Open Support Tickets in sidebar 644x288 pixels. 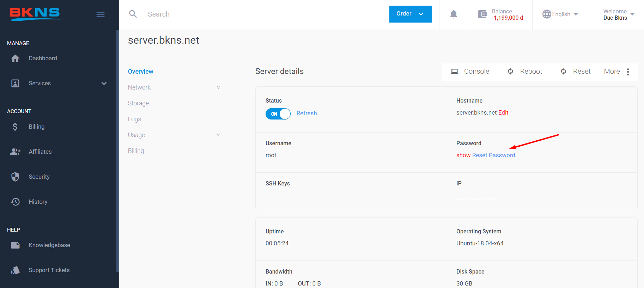coord(49,270)
